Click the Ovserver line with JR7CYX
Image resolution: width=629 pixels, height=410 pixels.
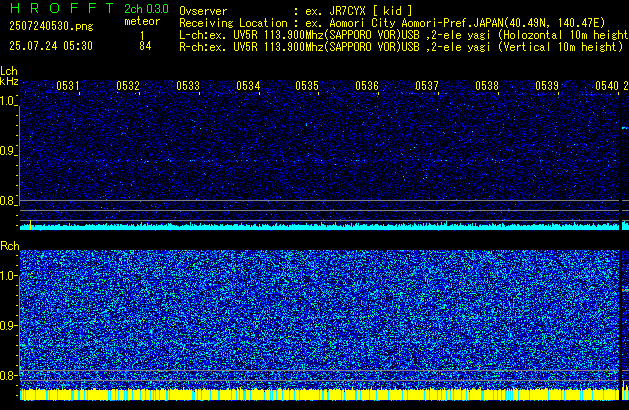pos(296,11)
